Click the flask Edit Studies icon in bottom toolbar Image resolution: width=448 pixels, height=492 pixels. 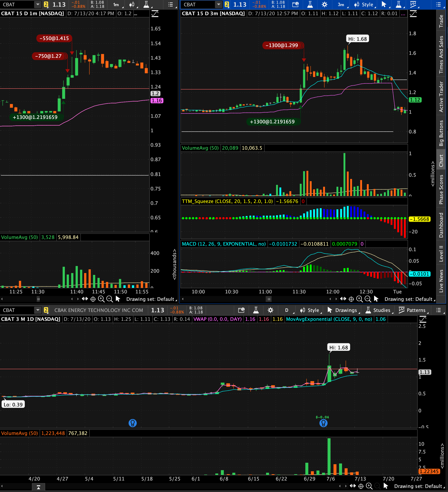click(x=256, y=310)
